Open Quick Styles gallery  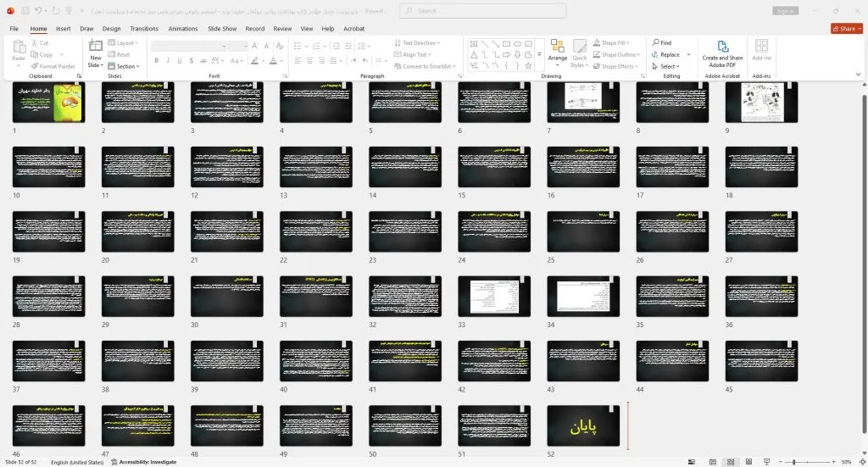(580, 53)
